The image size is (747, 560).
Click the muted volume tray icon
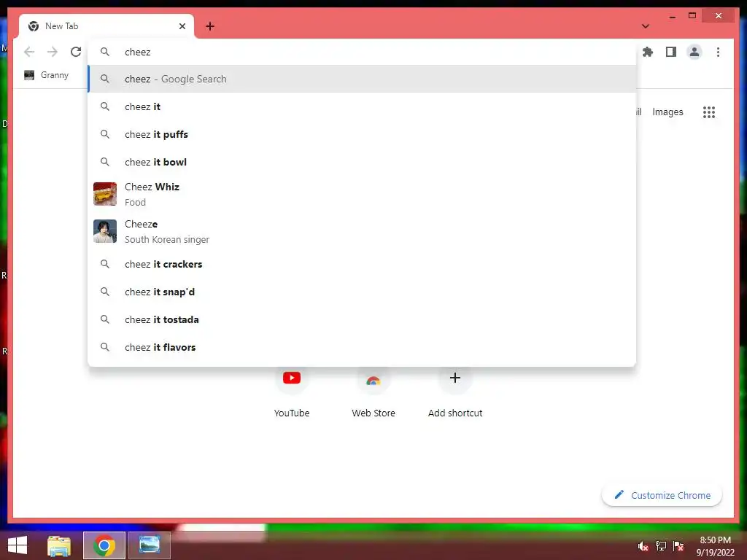click(643, 546)
